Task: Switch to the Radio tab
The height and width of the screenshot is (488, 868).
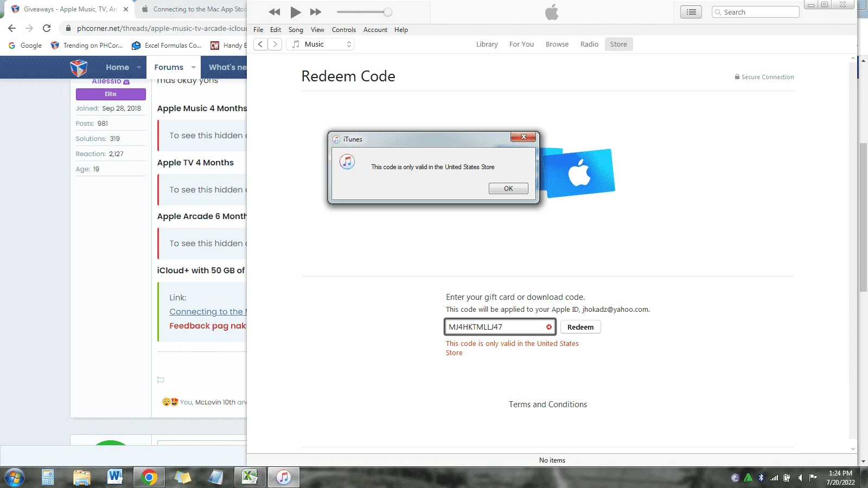Action: click(589, 44)
